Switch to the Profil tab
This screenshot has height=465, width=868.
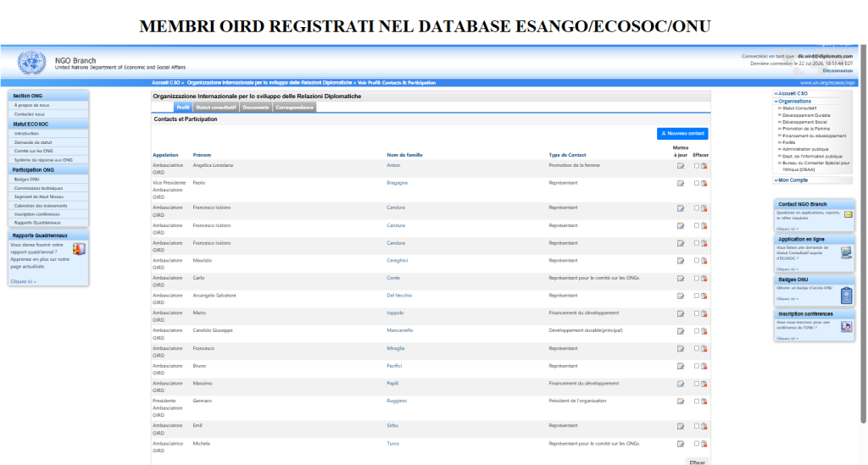coord(183,108)
